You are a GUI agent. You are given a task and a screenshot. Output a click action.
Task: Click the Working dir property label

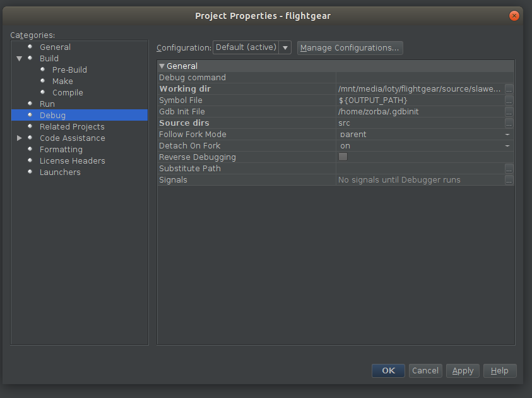pos(185,89)
